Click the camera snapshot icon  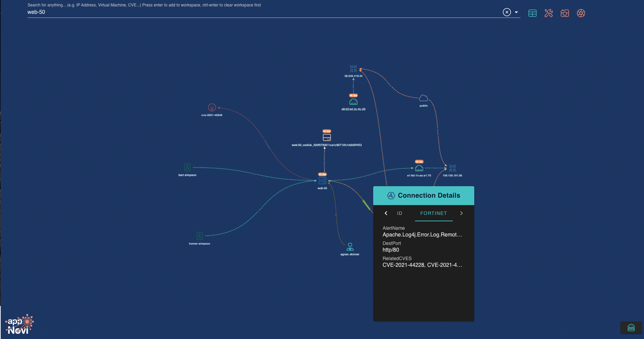565,13
